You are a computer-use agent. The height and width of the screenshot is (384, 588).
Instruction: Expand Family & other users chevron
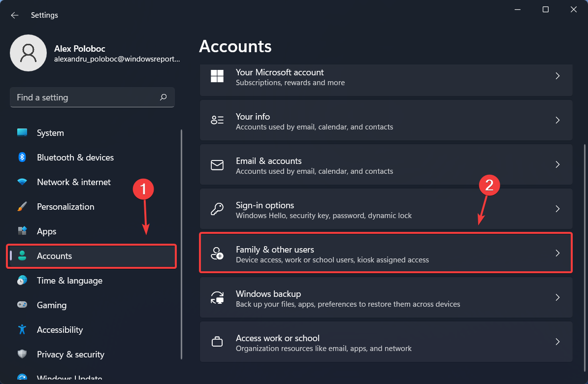click(557, 253)
